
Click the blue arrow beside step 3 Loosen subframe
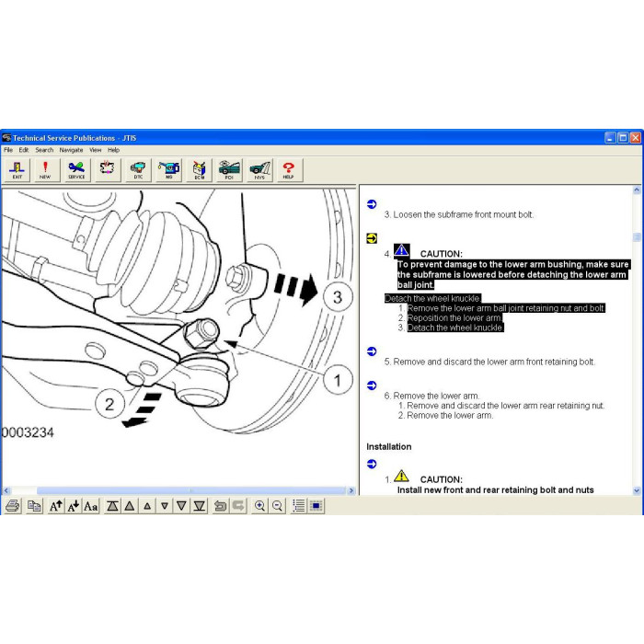pos(372,204)
